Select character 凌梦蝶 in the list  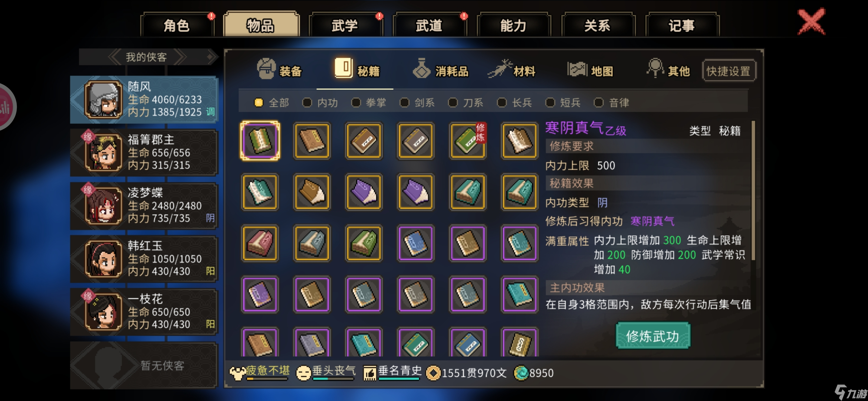pyautogui.click(x=144, y=205)
